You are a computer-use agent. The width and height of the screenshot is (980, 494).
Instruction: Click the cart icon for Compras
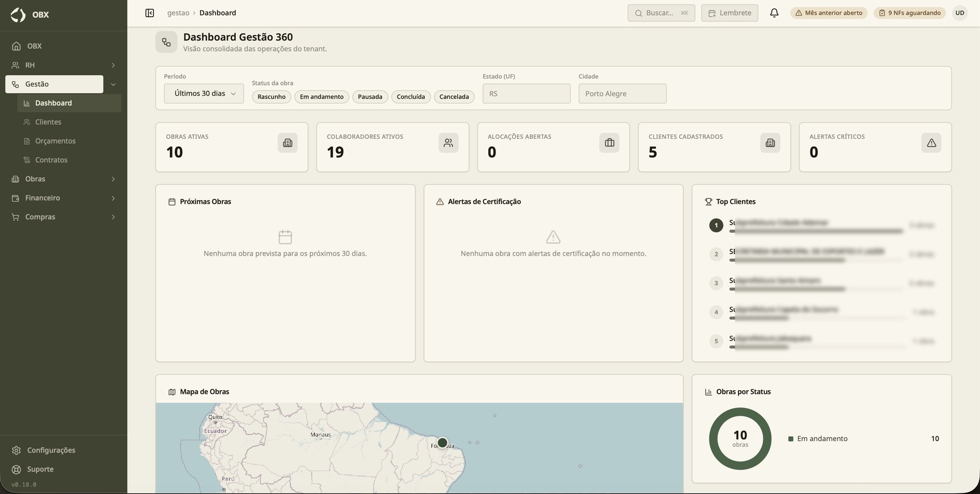click(x=15, y=217)
